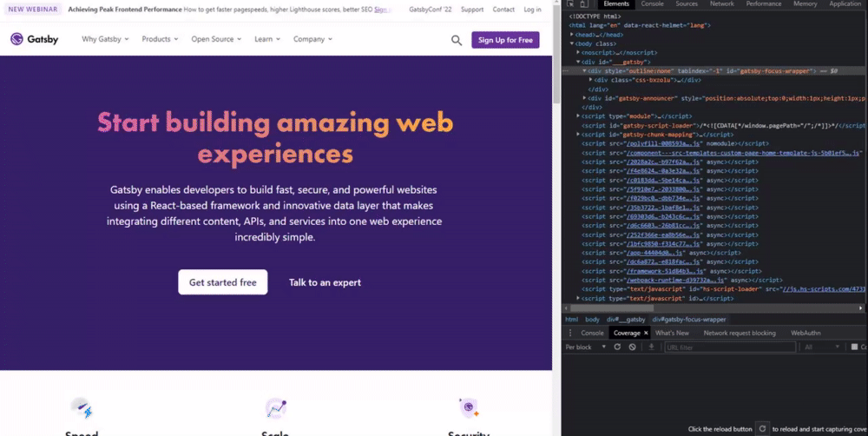Open the framework script source link
The image size is (868, 436).
665,271
